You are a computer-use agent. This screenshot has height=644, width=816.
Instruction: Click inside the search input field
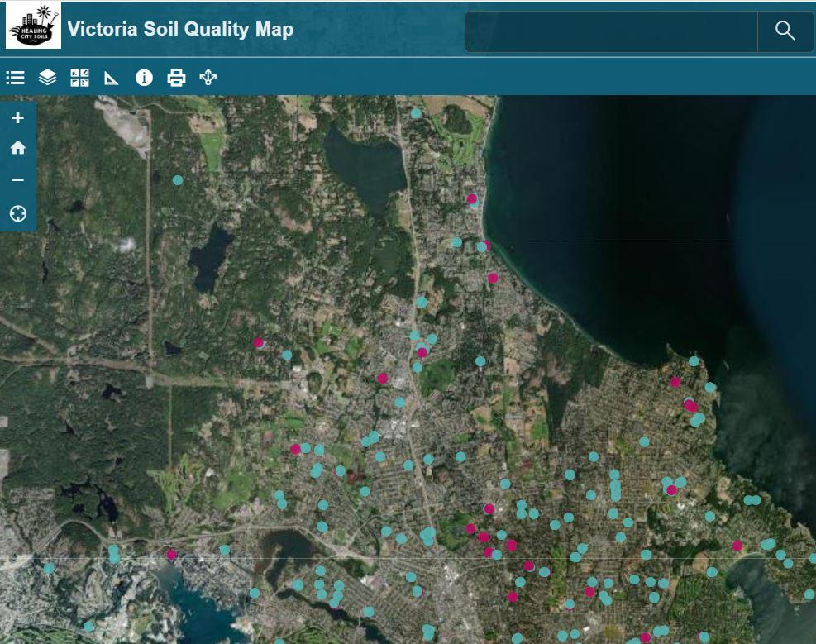click(x=612, y=31)
